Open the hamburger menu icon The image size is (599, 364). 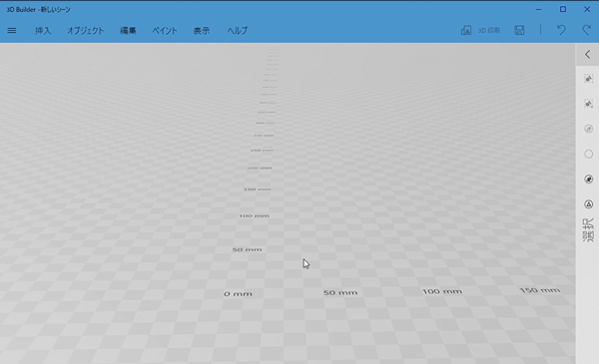pos(12,30)
